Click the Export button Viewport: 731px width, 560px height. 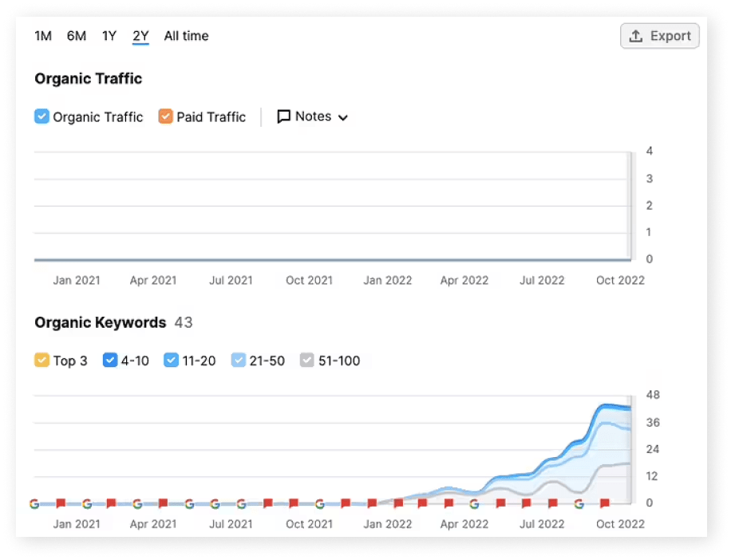(659, 36)
